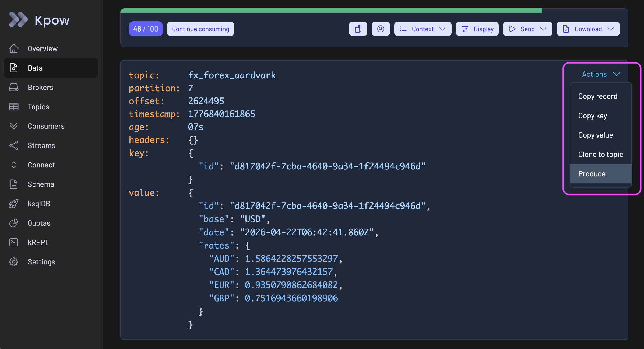Open ksqlDB from the sidebar
Screen dimensions: 644x349
pos(51,204)
